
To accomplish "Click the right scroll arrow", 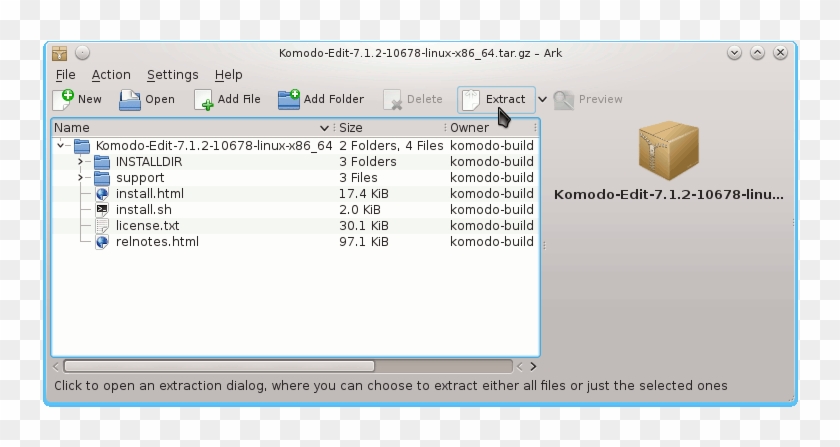I will (533, 367).
